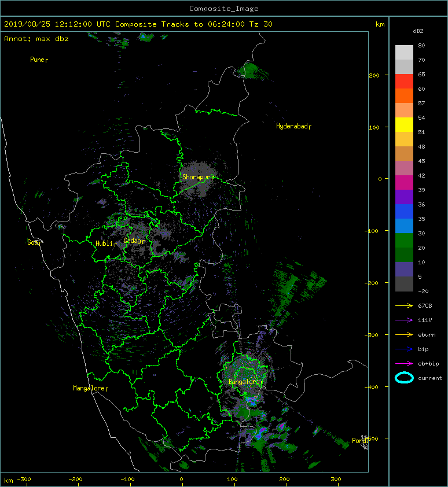Click the purple 111V arrow legend icon
The height and width of the screenshot is (487, 448).
[x=404, y=320]
